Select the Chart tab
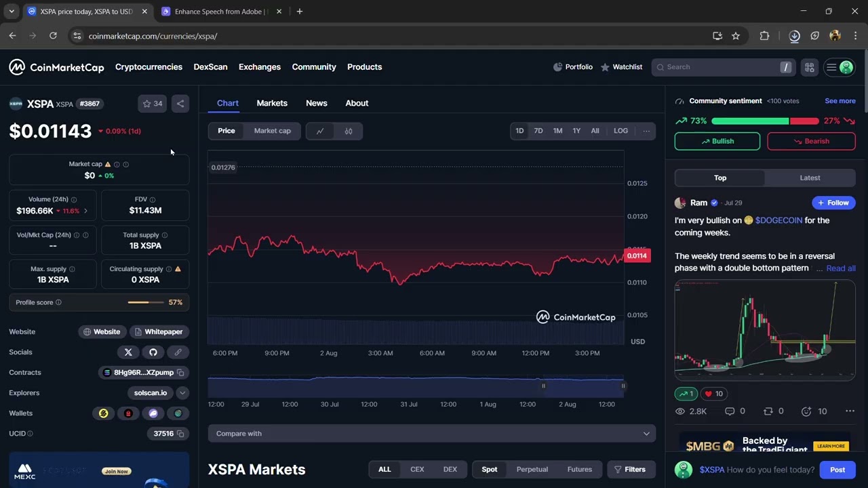The width and height of the screenshot is (868, 488). click(x=228, y=103)
